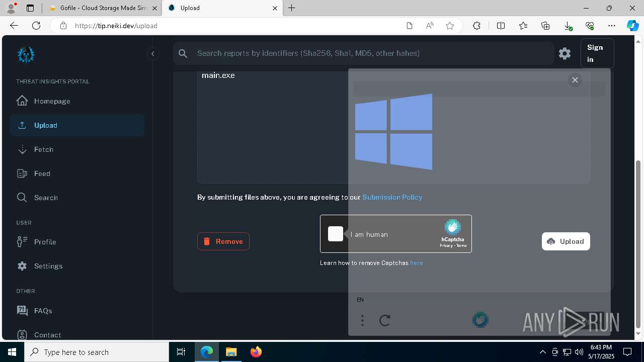The width and height of the screenshot is (644, 362).
Task: Click the page vertical scrollbar
Action: pos(638,244)
